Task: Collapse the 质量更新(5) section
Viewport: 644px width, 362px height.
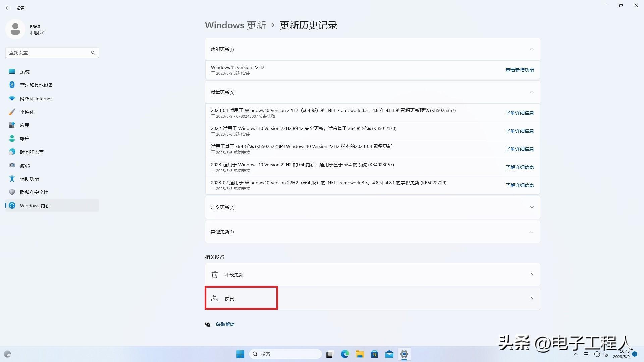Action: (x=532, y=92)
